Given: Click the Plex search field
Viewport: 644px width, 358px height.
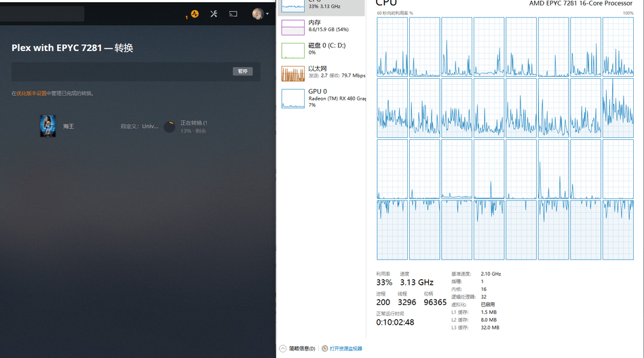Looking at the screenshot, I should (42, 14).
